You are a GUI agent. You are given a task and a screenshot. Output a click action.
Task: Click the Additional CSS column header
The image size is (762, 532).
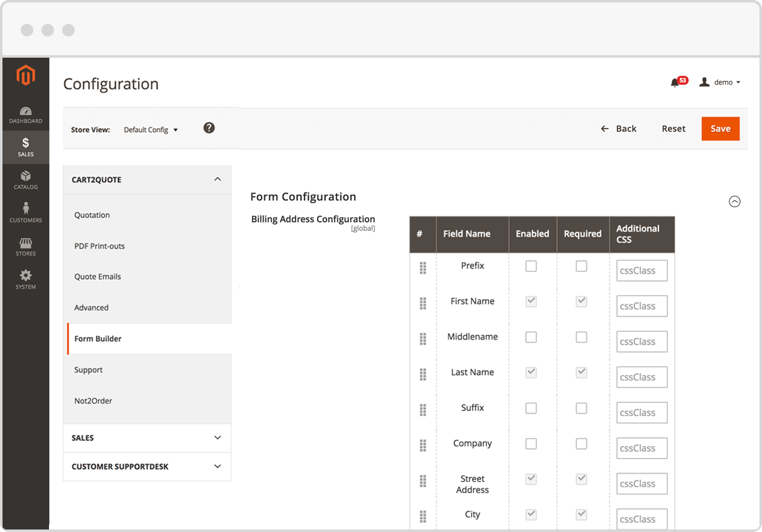point(642,234)
